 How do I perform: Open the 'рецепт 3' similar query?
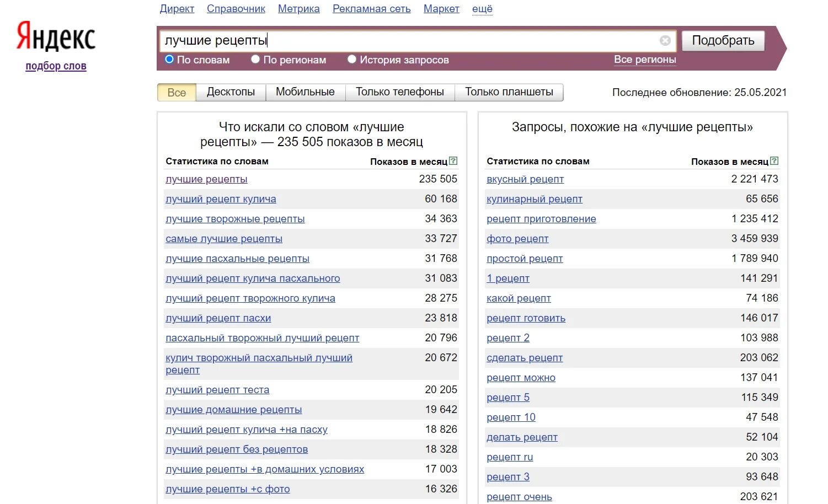click(508, 477)
